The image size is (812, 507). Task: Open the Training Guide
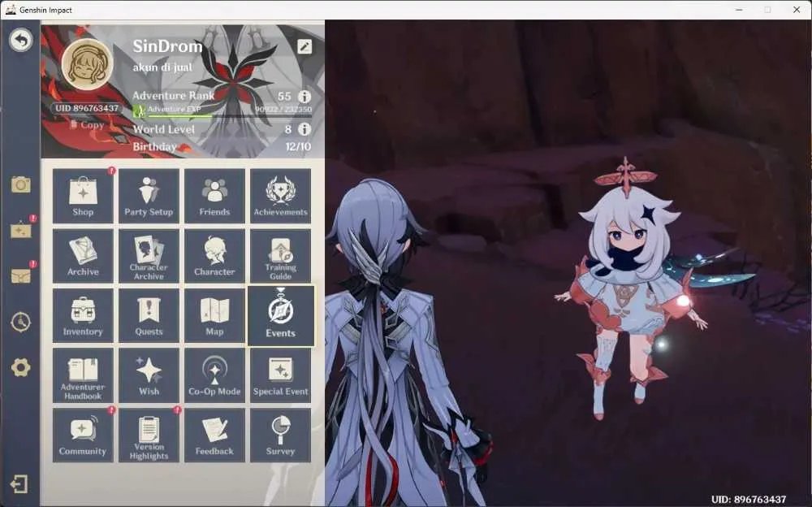click(x=281, y=256)
